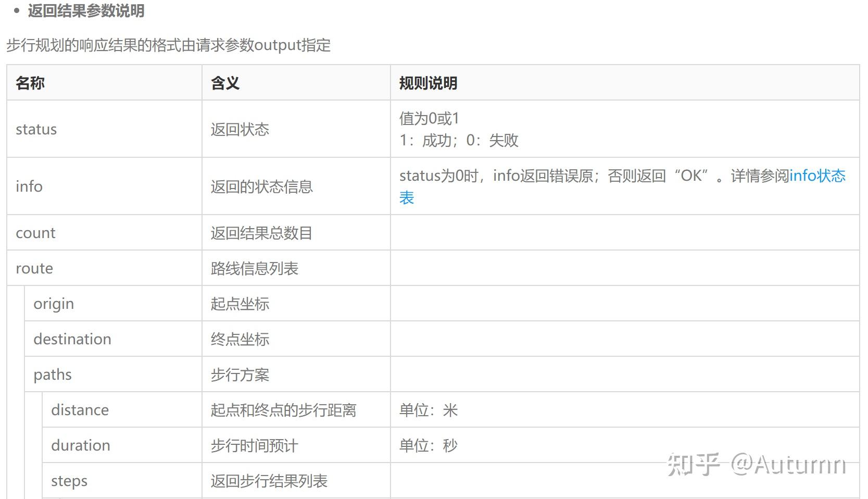868x499 pixels.
Task: Expand the steps result list row
Action: [x=69, y=481]
